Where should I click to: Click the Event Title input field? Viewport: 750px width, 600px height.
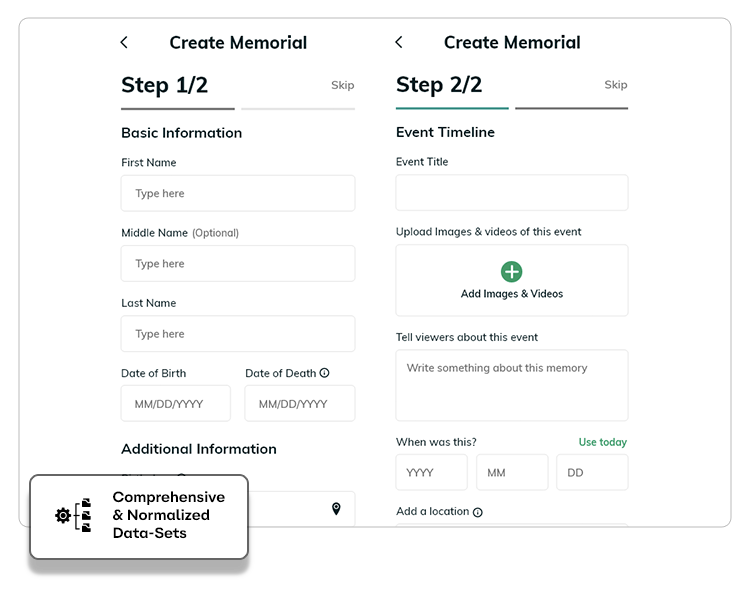(x=512, y=193)
